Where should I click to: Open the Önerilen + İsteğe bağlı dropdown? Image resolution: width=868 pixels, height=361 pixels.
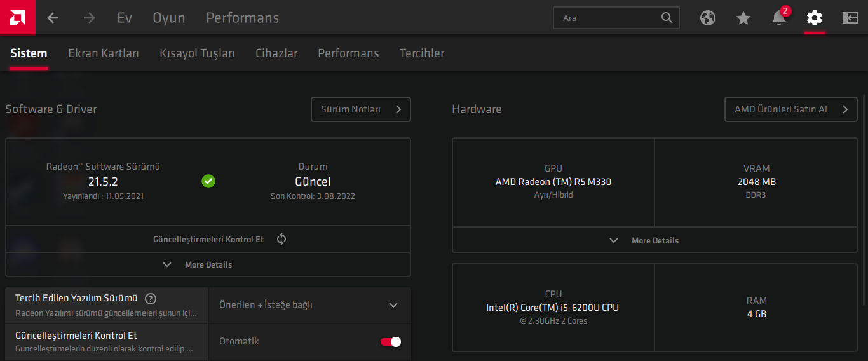tap(309, 305)
